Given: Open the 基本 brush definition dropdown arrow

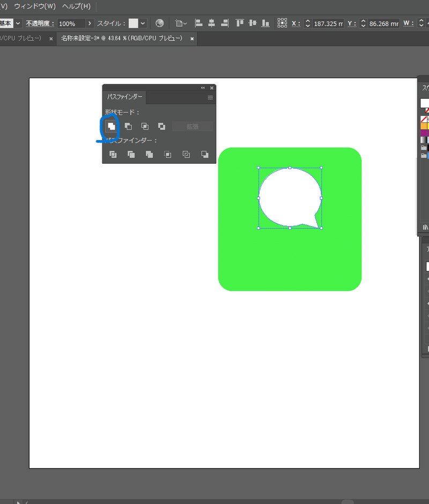Looking at the screenshot, I should tap(18, 23).
